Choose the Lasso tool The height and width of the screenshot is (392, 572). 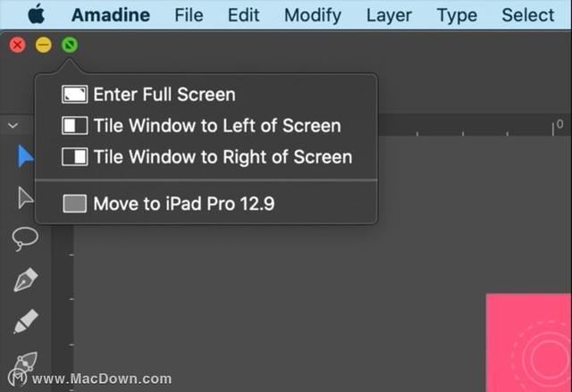(x=25, y=238)
